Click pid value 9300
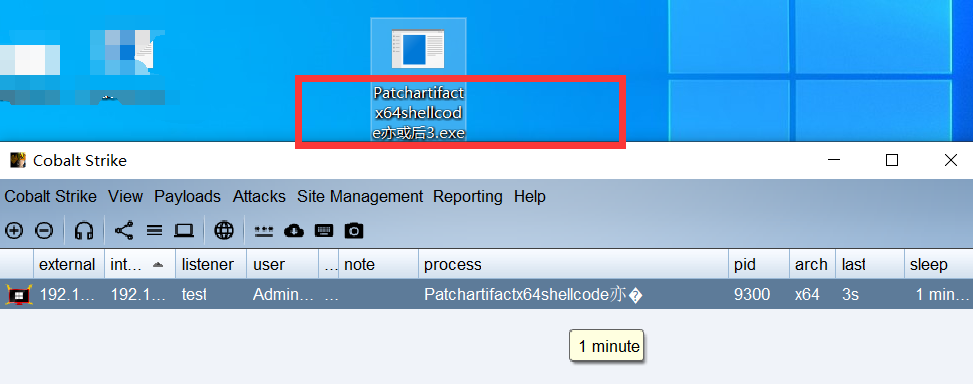Image resolution: width=973 pixels, height=384 pixels. click(x=752, y=294)
